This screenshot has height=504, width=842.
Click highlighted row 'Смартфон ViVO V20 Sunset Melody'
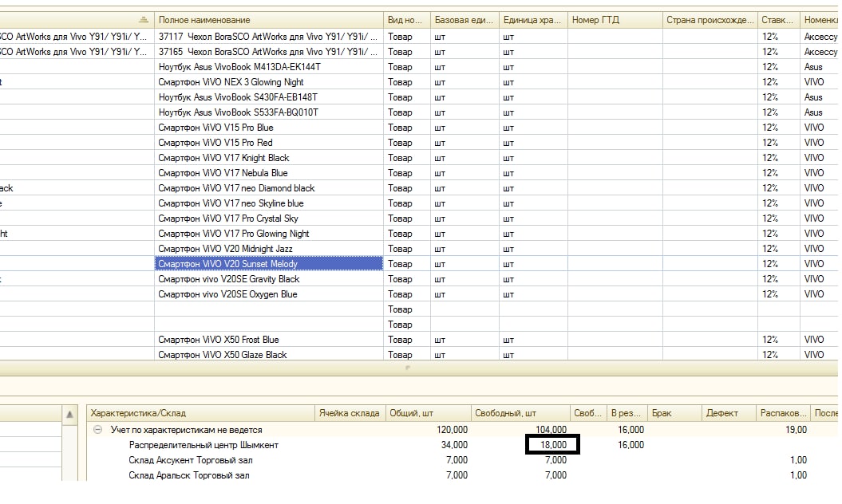click(269, 263)
